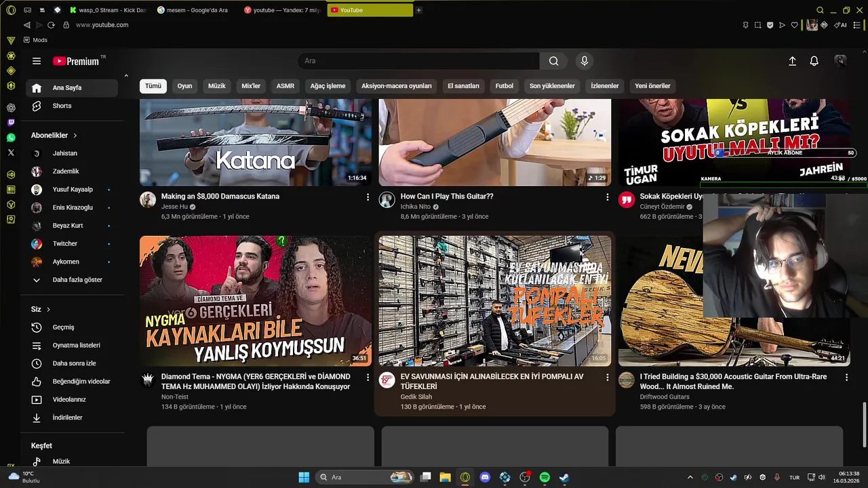This screenshot has height=488, width=868.
Task: Open Geçmiş history in sidebar
Action: [72, 327]
